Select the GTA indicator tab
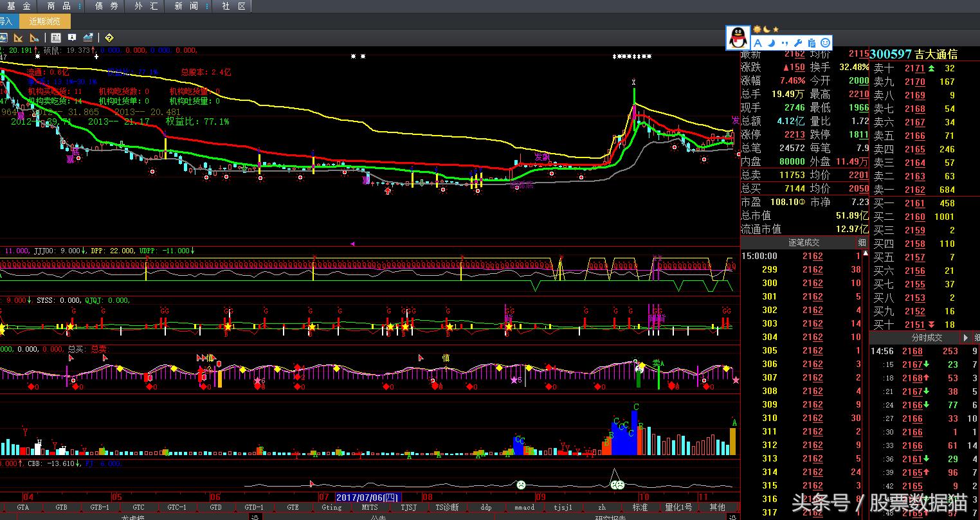This screenshot has width=980, height=520. [23, 507]
